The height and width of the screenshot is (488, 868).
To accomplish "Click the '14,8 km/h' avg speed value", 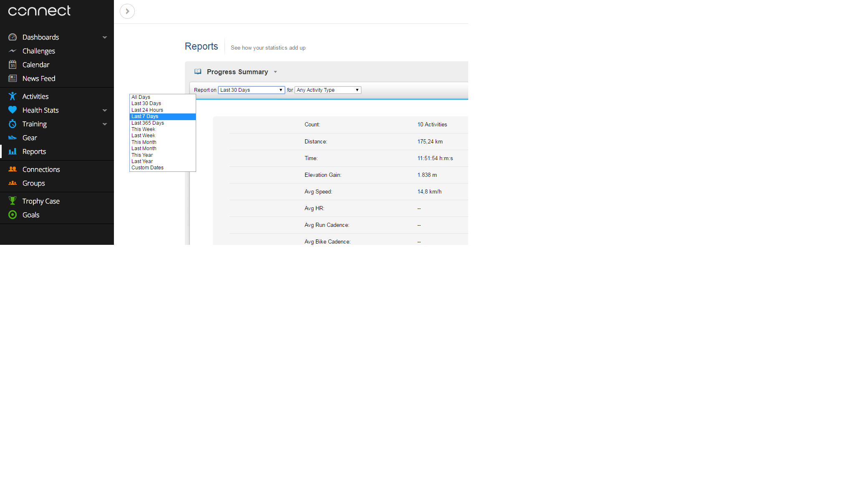I will point(429,192).
